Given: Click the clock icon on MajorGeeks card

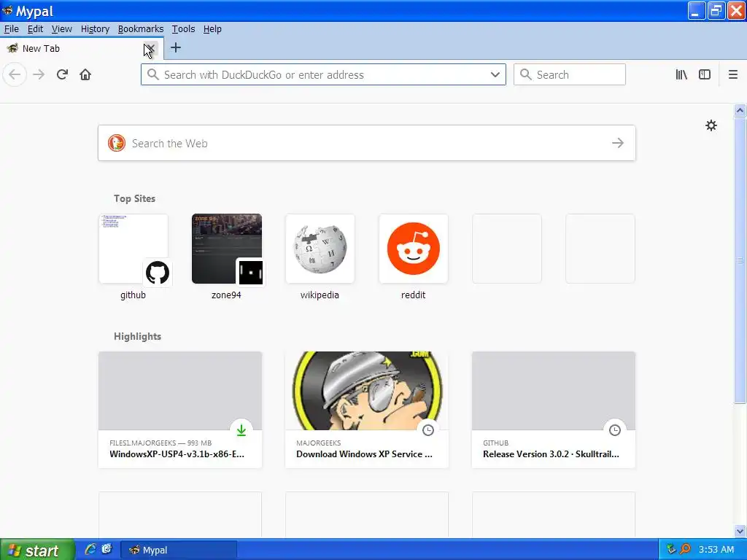Looking at the screenshot, I should click(x=428, y=430).
